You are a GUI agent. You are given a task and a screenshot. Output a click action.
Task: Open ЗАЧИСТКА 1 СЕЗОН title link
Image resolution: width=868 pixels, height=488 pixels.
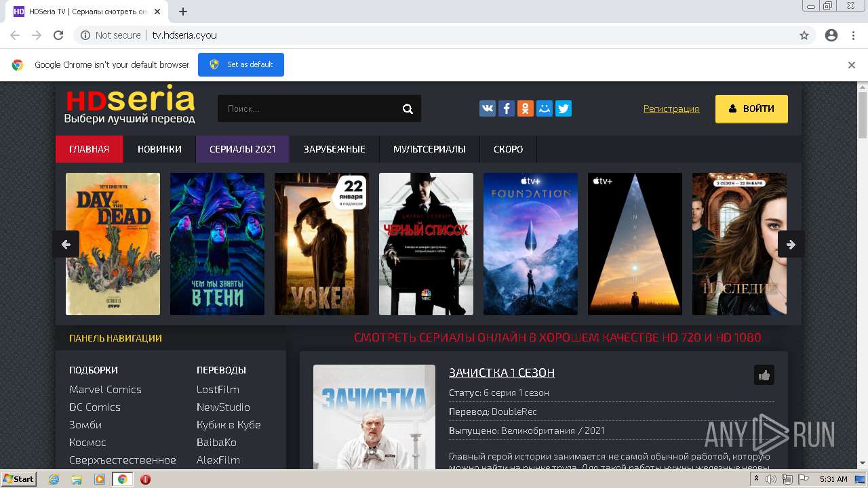click(x=502, y=373)
